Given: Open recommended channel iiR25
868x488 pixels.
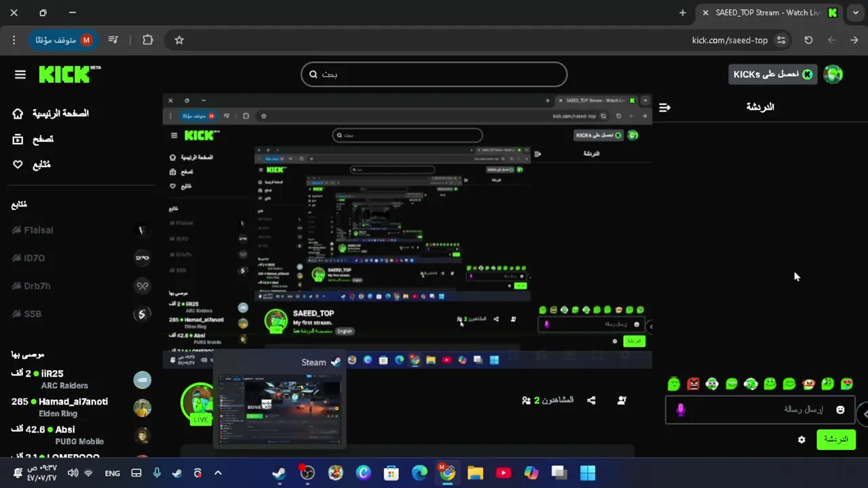Looking at the screenshot, I should [x=81, y=380].
